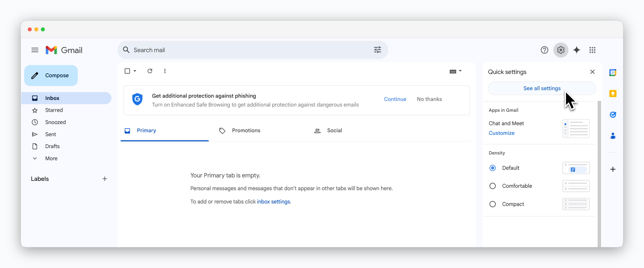Viewport: 644px width, 268px height.
Task: Click the Chat and Meet layout thumbnail
Action: [576, 129]
